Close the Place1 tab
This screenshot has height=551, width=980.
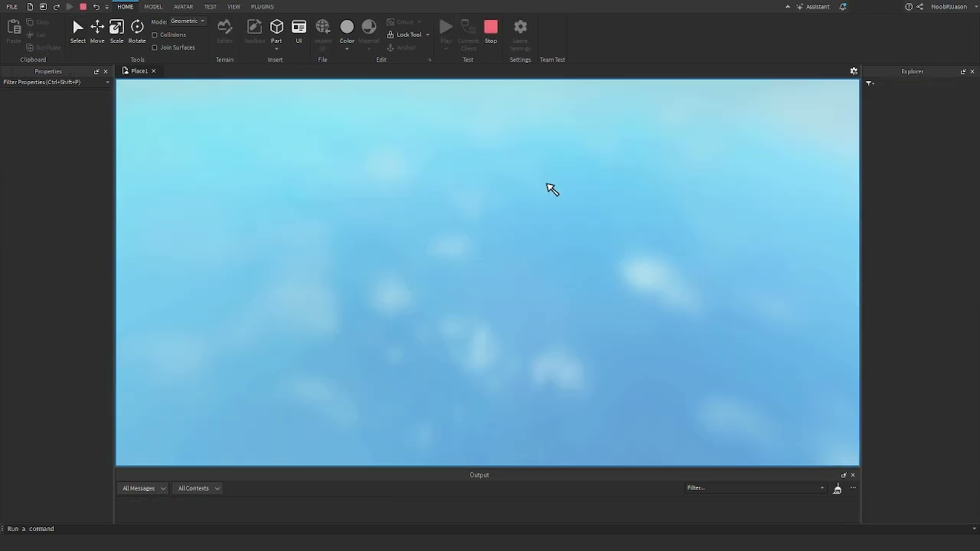(153, 71)
